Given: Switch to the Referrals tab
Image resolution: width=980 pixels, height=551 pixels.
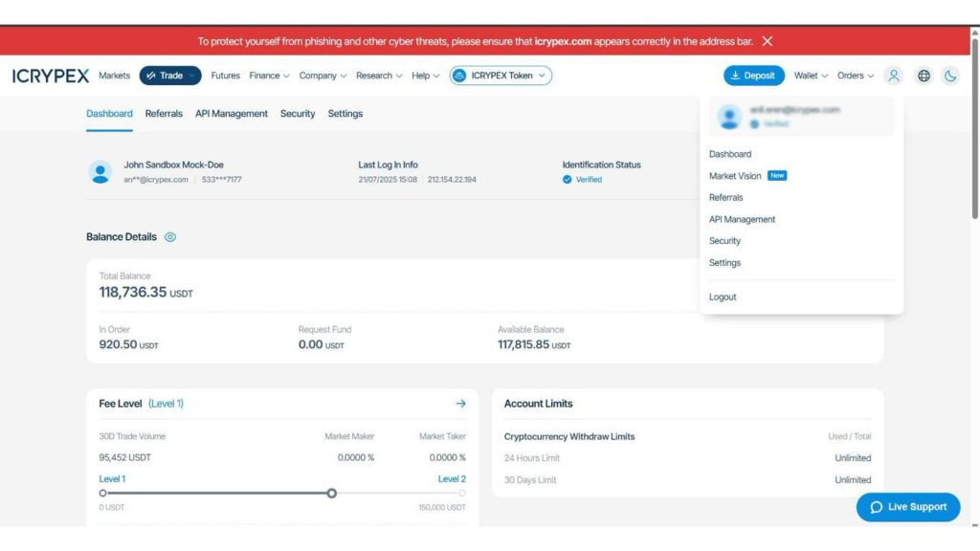Looking at the screenshot, I should (x=164, y=114).
